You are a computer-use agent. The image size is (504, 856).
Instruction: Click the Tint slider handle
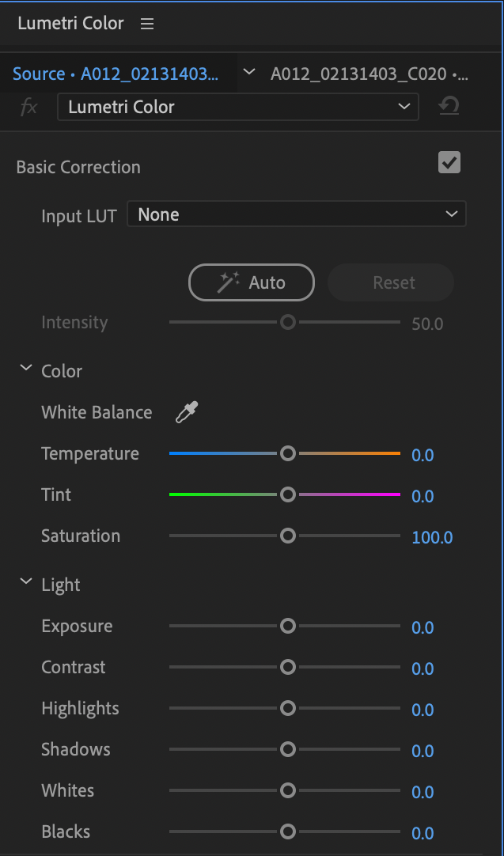tap(288, 494)
